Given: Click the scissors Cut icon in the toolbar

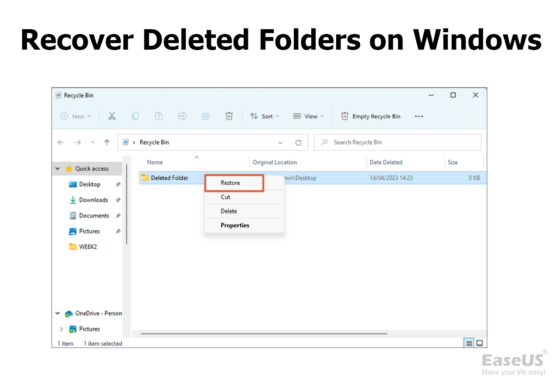Looking at the screenshot, I should click(x=112, y=116).
